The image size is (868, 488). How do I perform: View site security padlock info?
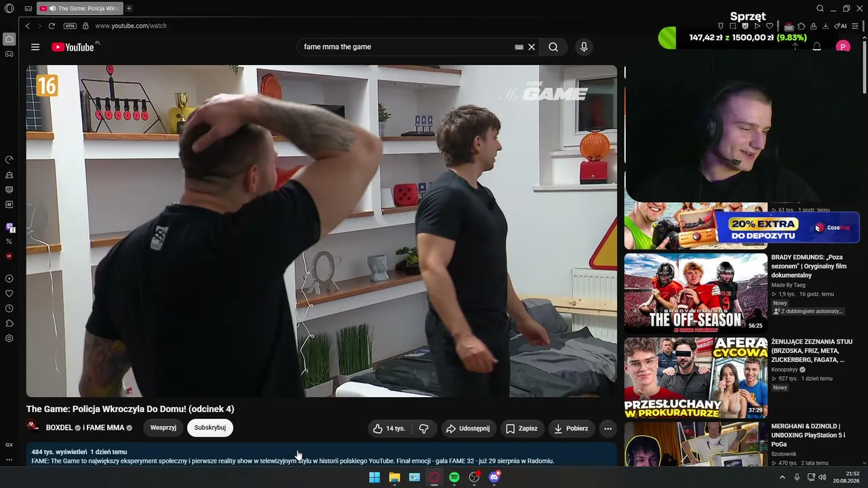coord(85,26)
